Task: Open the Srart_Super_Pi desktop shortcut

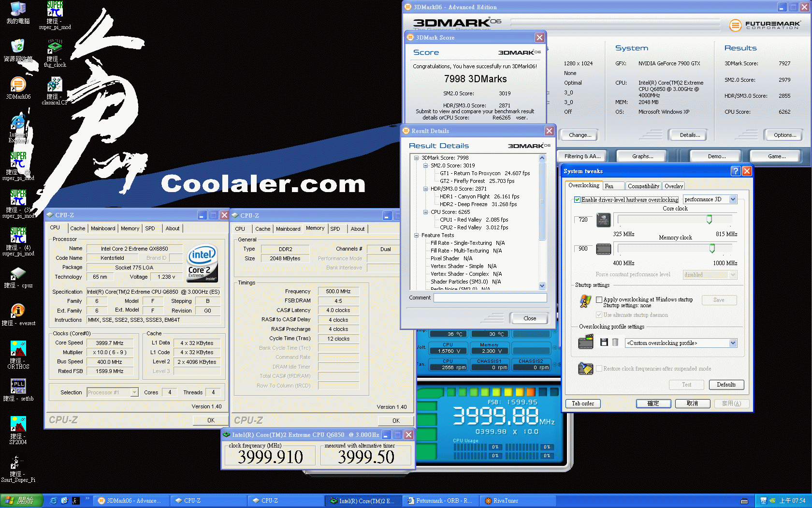Action: click(18, 468)
